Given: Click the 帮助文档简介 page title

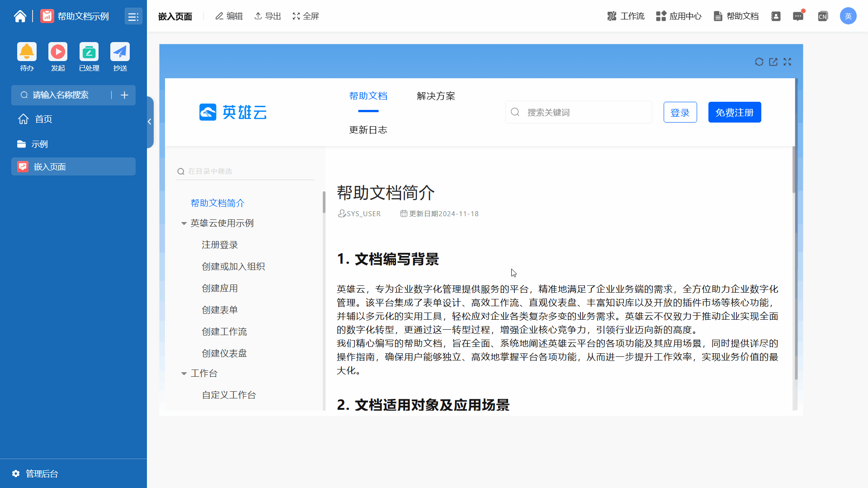Looking at the screenshot, I should (x=386, y=193).
